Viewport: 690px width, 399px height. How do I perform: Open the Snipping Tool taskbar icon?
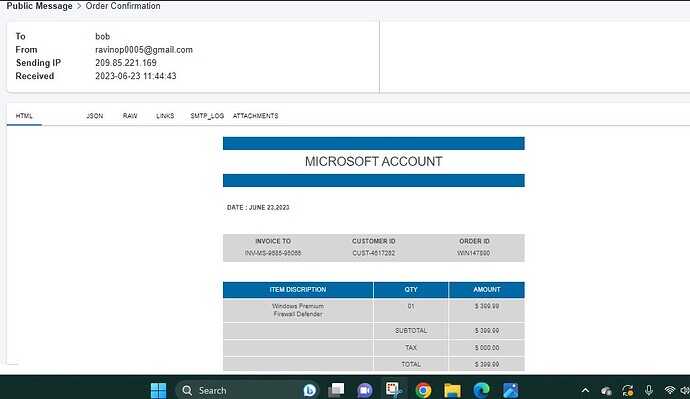coord(394,390)
